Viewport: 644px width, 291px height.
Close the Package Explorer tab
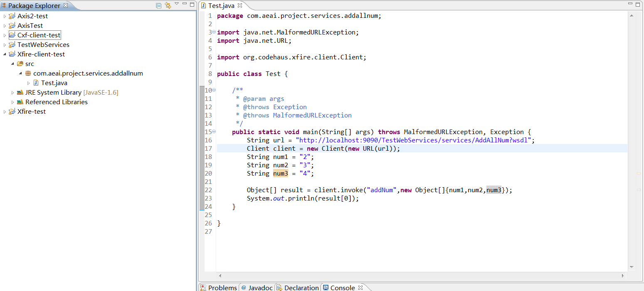pyautogui.click(x=66, y=5)
